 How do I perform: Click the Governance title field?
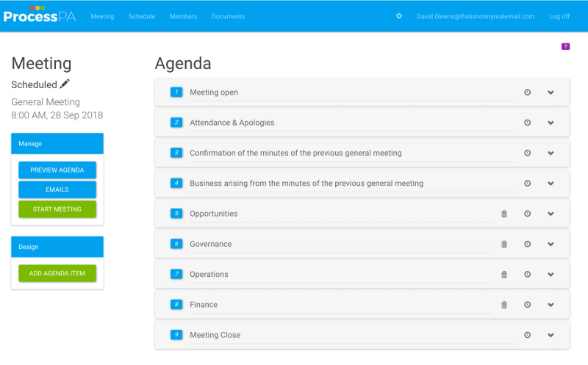click(340, 244)
